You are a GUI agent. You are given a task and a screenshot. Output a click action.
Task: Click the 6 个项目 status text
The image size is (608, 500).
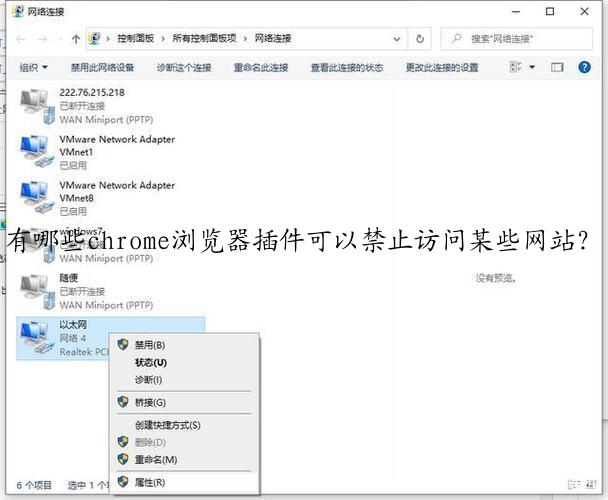(x=34, y=485)
